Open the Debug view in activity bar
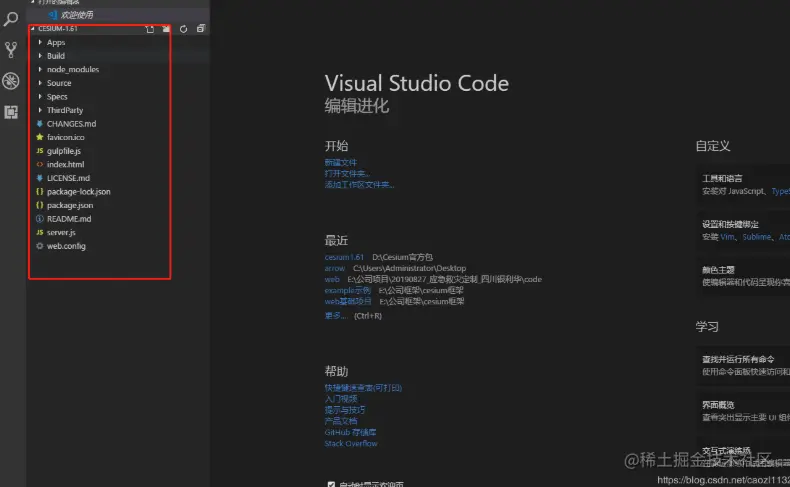Image resolution: width=790 pixels, height=487 pixels. (11, 81)
